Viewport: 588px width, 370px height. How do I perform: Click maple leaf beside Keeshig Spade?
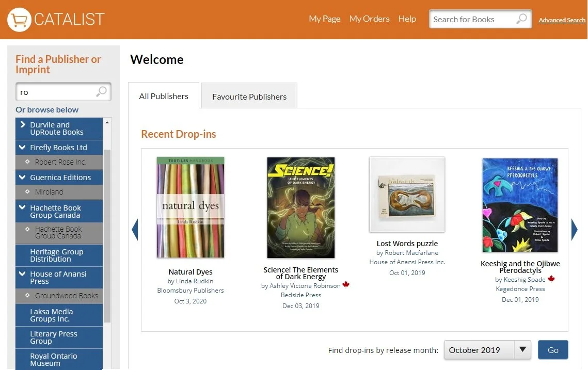[x=551, y=279]
